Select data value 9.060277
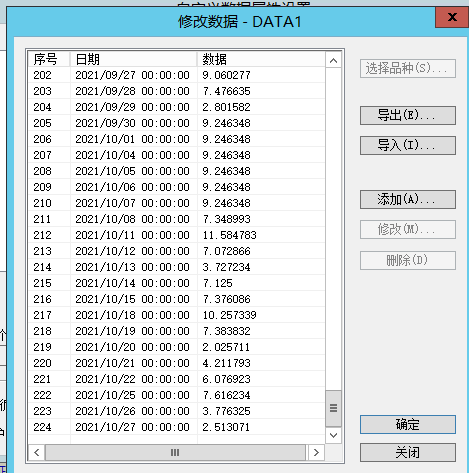The image size is (469, 473). (x=226, y=75)
